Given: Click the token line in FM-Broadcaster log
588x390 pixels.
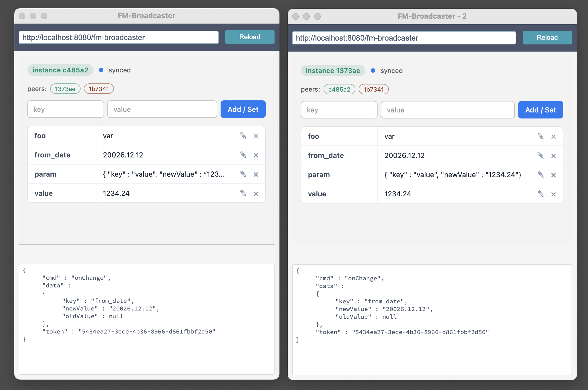Looking at the screenshot, I should (x=129, y=332).
